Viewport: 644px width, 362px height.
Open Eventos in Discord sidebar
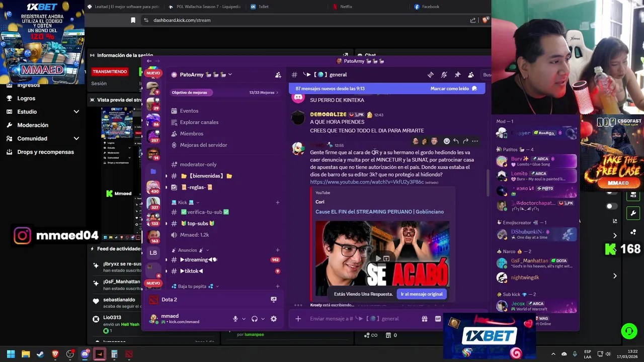(x=189, y=111)
